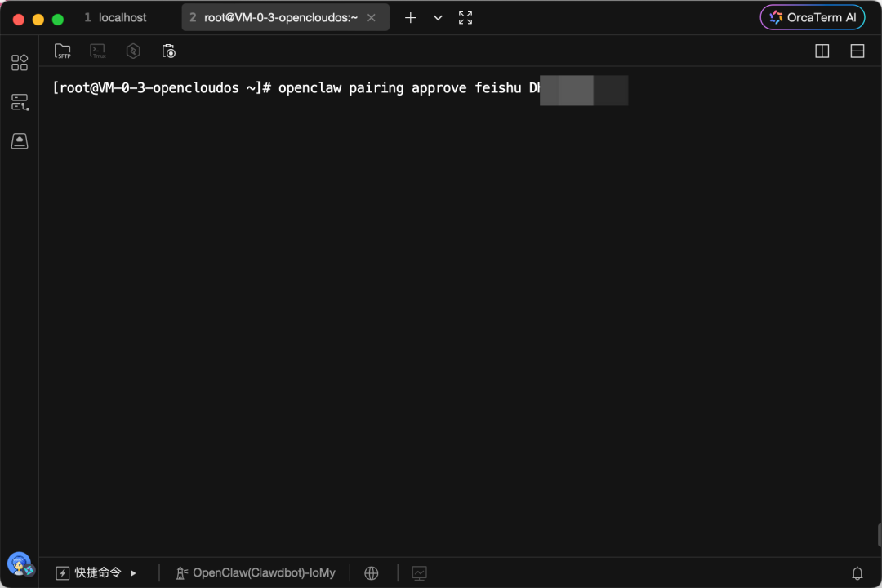
Task: Click the globe network icon
Action: point(372,572)
